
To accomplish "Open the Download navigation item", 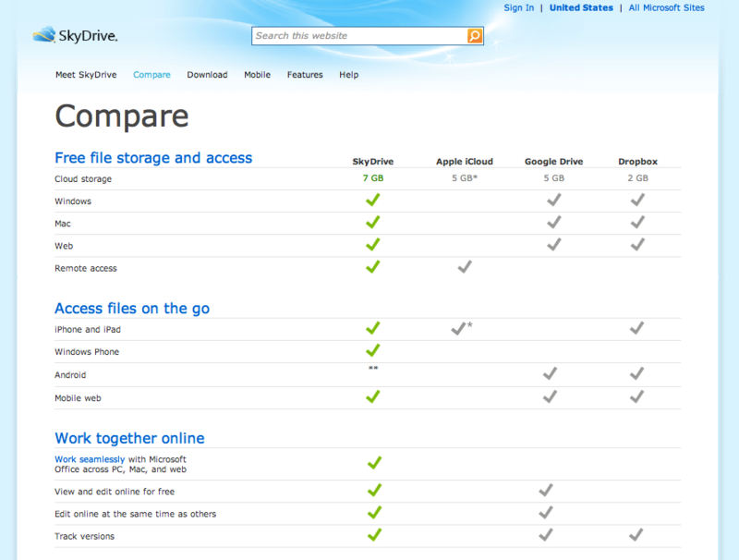I will (207, 75).
